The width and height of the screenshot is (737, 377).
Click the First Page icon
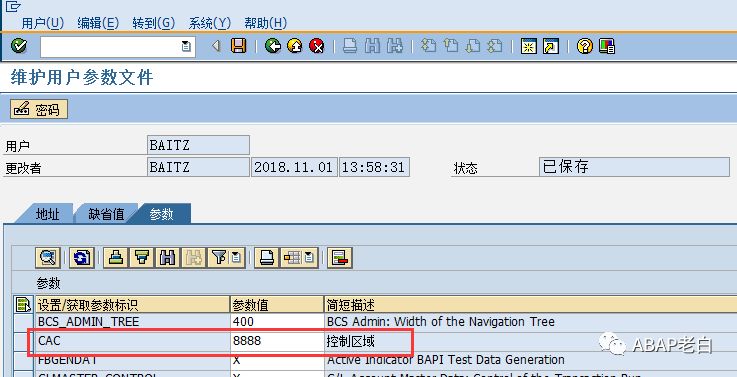click(428, 46)
